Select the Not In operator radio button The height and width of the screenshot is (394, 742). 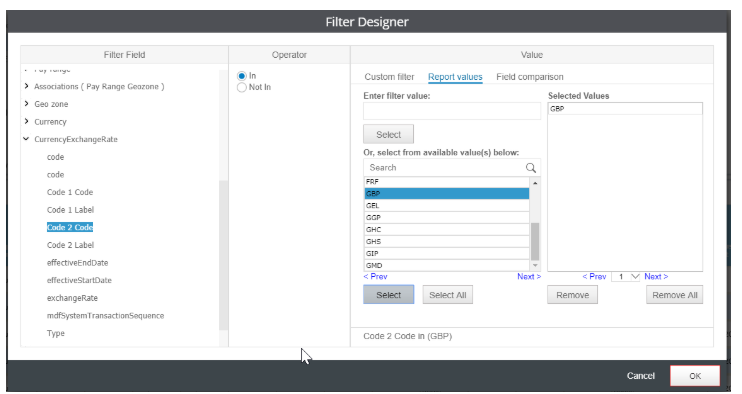point(242,88)
